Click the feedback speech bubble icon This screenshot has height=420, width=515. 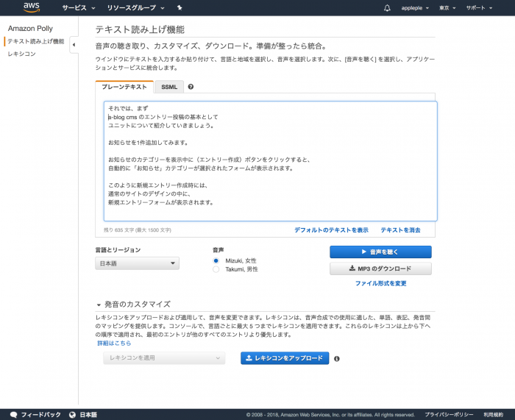click(x=13, y=415)
